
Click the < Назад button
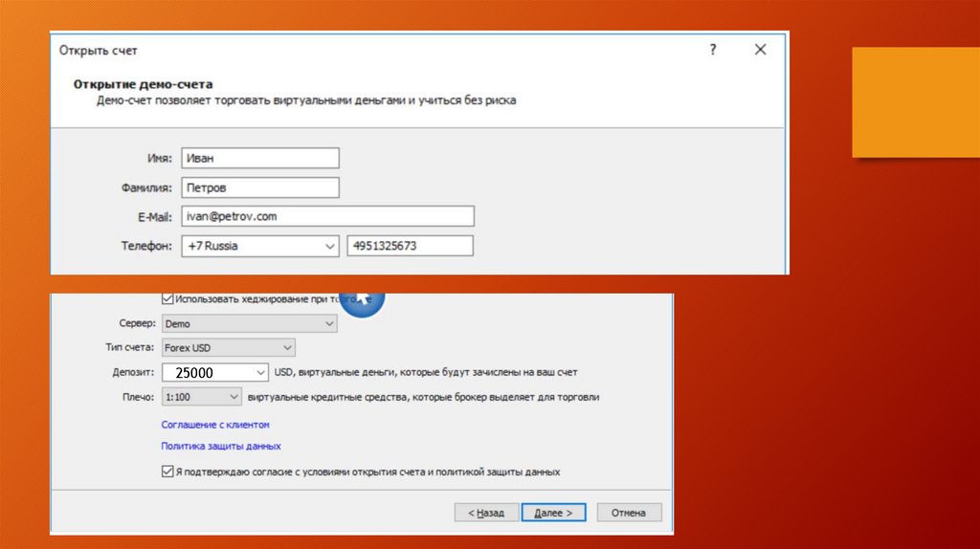pos(486,513)
